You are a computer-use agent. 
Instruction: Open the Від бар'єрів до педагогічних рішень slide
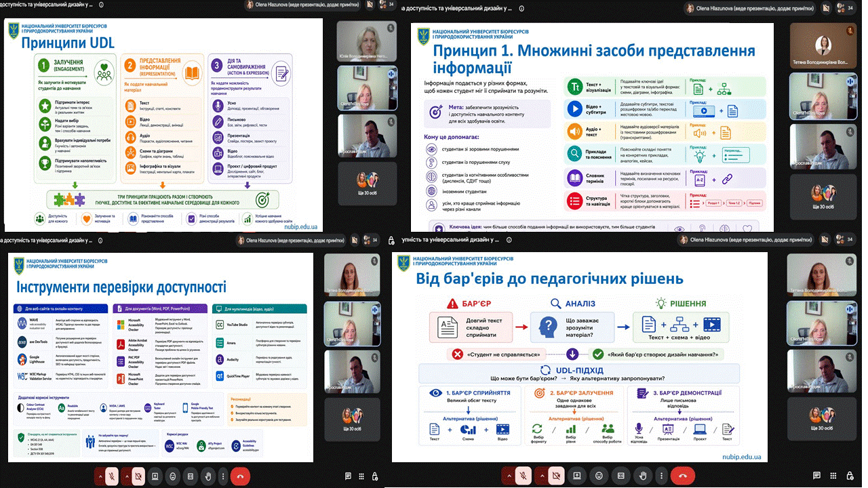tap(580, 358)
